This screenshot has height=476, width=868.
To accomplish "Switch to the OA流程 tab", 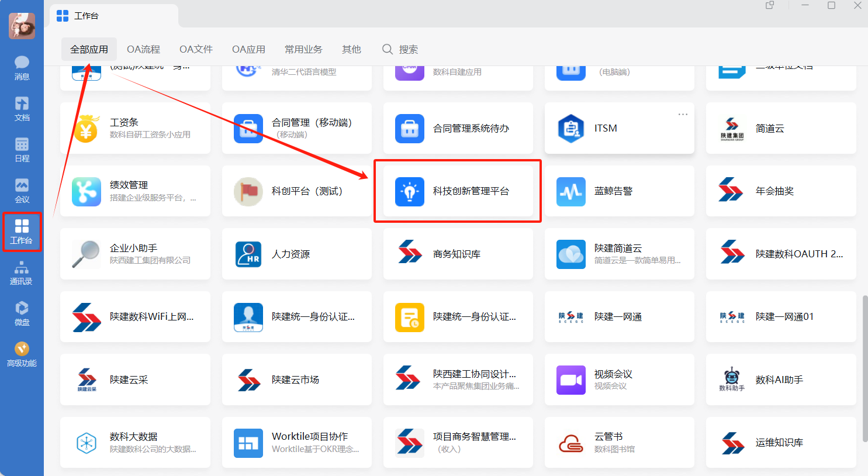I will click(143, 50).
